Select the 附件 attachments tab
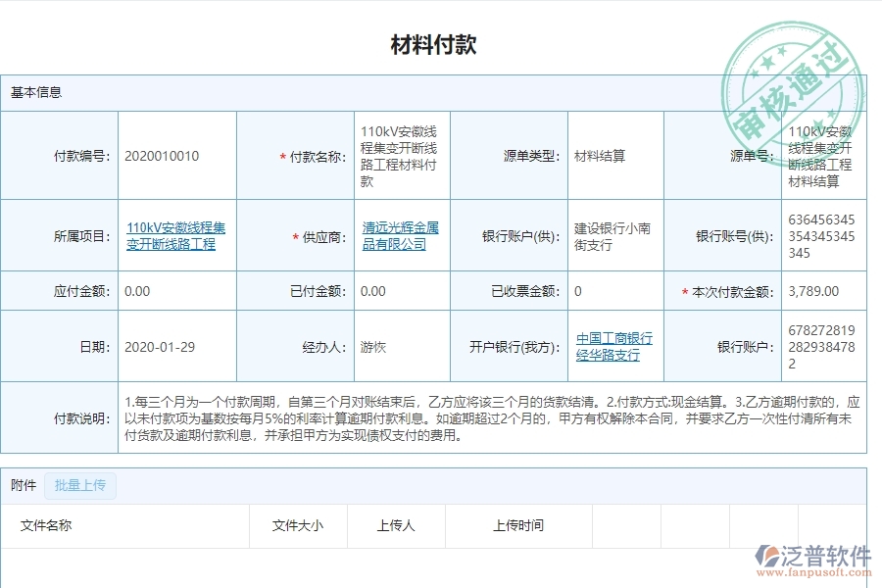882x588 pixels. coord(24,485)
